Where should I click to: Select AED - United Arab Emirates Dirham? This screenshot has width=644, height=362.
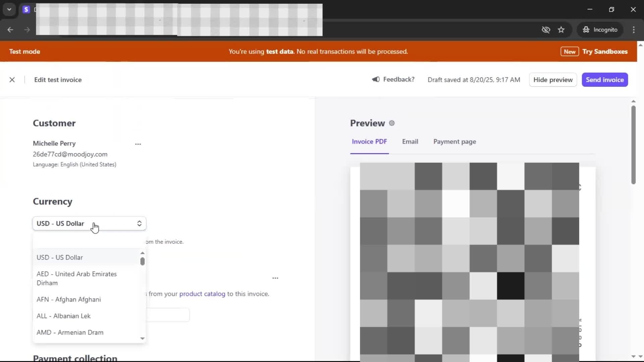(77, 278)
